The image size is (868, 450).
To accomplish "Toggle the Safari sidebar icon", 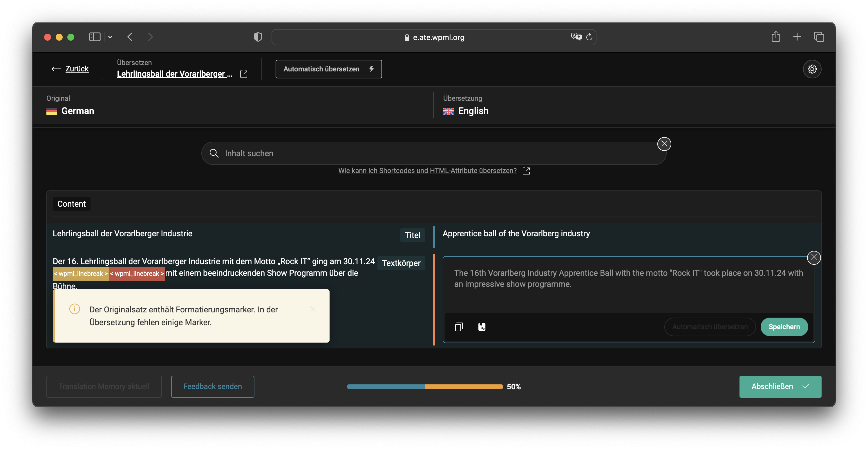I will point(95,37).
